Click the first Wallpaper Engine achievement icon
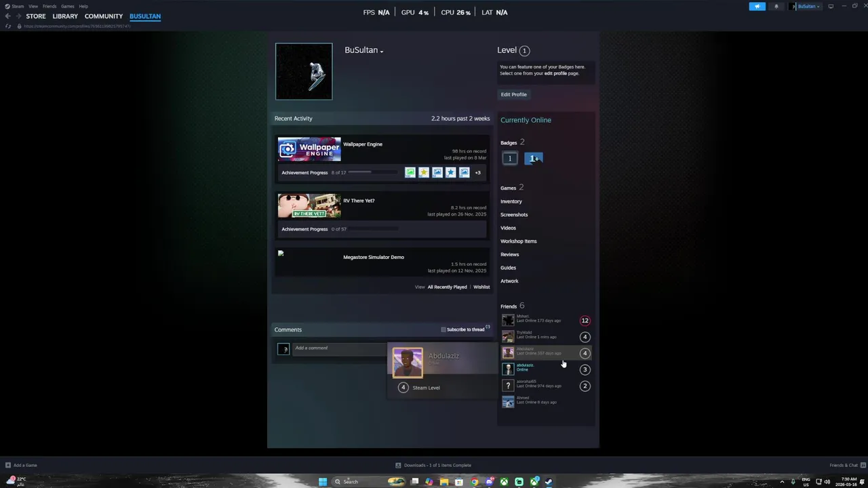 (410, 172)
